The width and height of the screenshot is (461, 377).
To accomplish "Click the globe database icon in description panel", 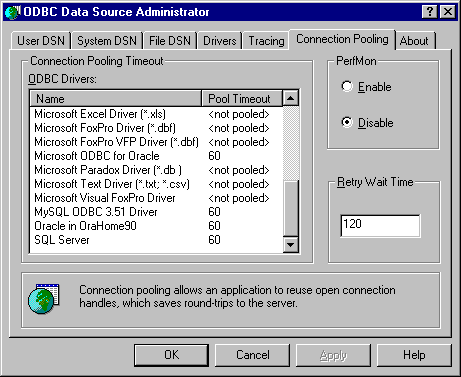I will [x=44, y=299].
